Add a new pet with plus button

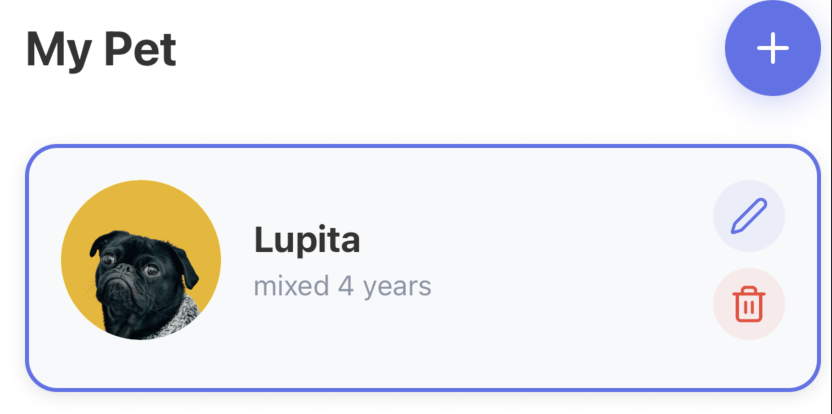pos(773,48)
